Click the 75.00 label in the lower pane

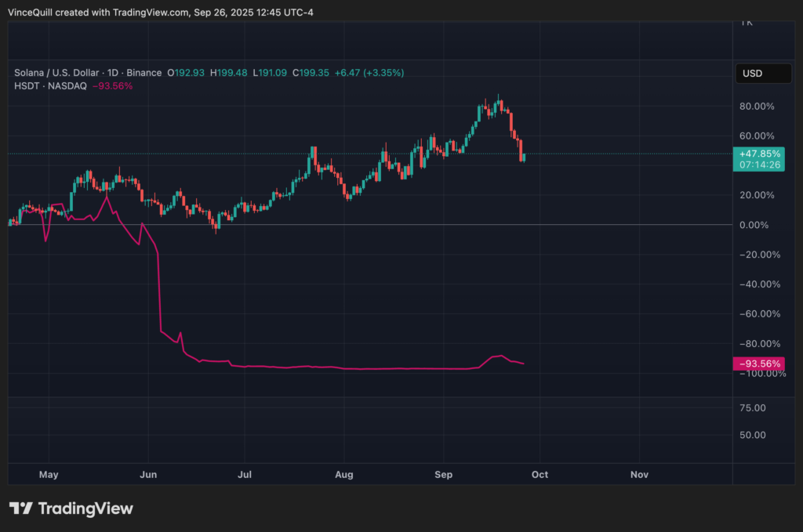tap(751, 407)
